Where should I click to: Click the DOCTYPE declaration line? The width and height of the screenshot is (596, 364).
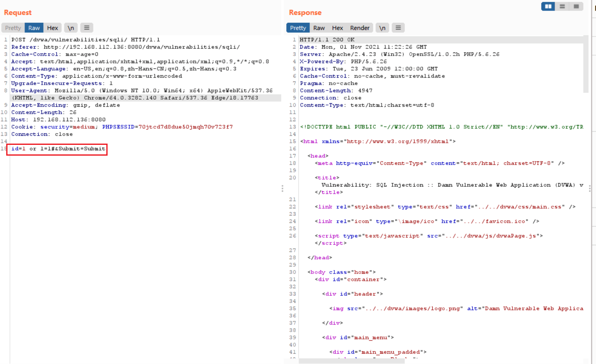tap(441, 127)
